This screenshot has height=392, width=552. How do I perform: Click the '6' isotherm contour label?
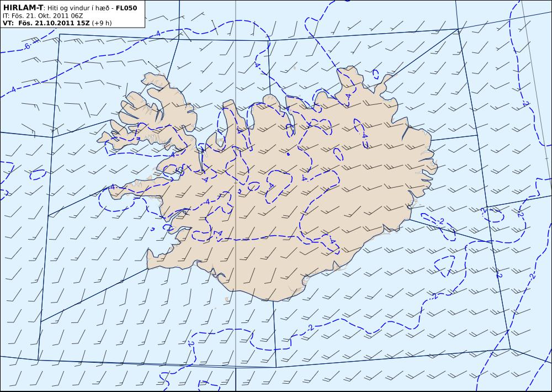[28, 46]
